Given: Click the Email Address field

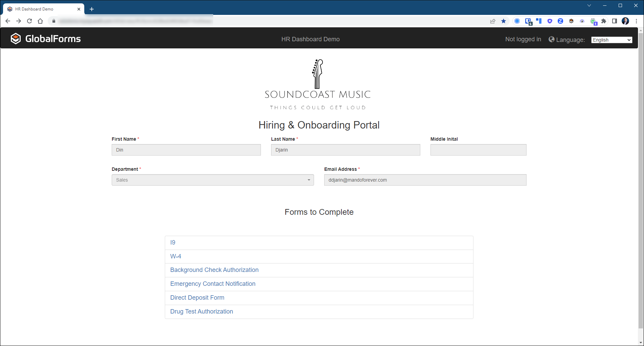Looking at the screenshot, I should tap(425, 180).
